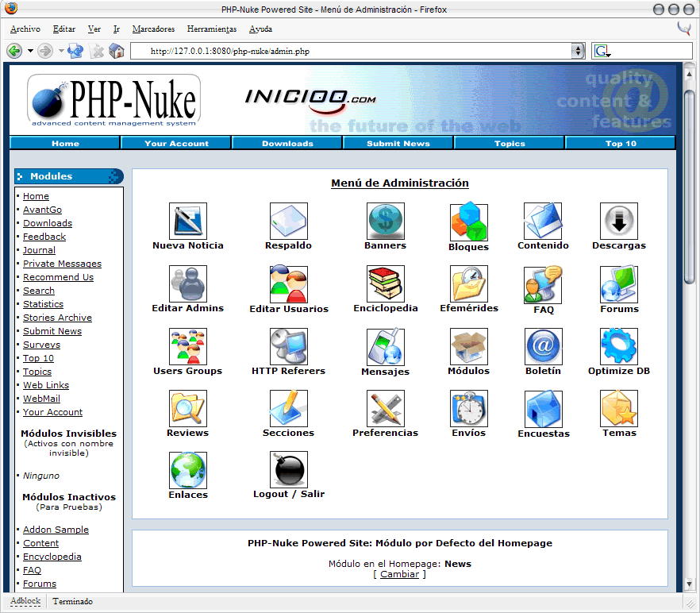Click the Logout / Salir bomb icon
The image size is (700, 613).
tap(288, 469)
